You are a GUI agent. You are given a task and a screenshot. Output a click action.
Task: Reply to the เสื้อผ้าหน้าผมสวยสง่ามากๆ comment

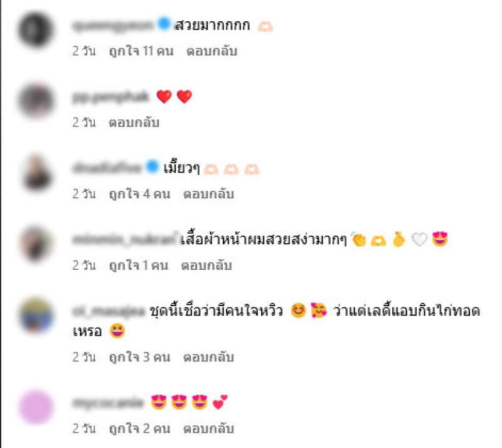click(x=206, y=265)
